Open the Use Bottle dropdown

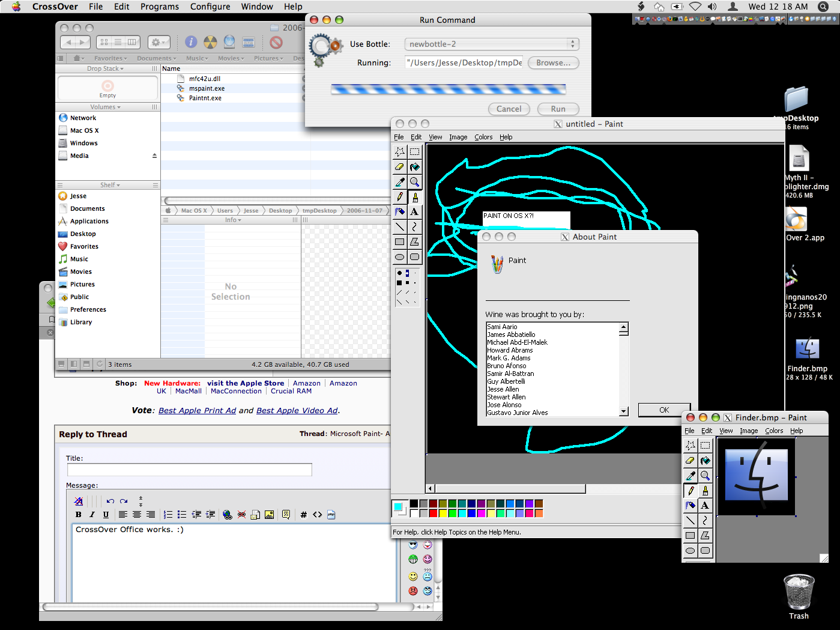point(492,44)
